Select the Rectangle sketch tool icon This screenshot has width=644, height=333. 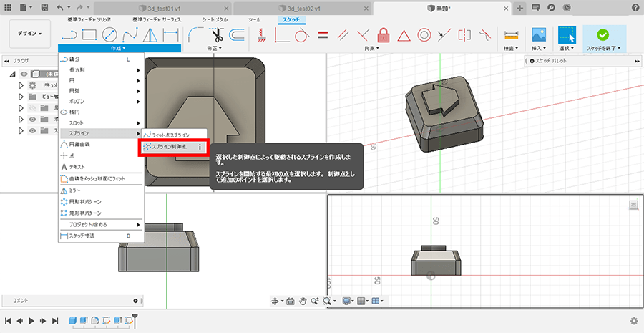[90, 34]
